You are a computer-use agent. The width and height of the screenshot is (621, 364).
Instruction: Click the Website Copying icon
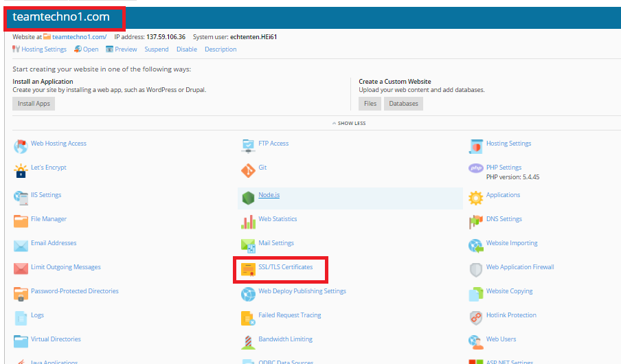(476, 294)
